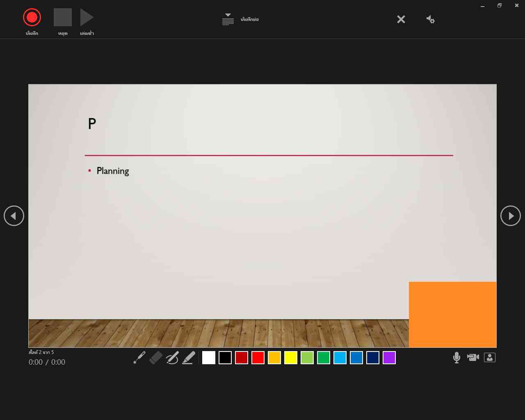Click the Clear recordings X icon
Image resolution: width=525 pixels, height=420 pixels.
coord(401,19)
